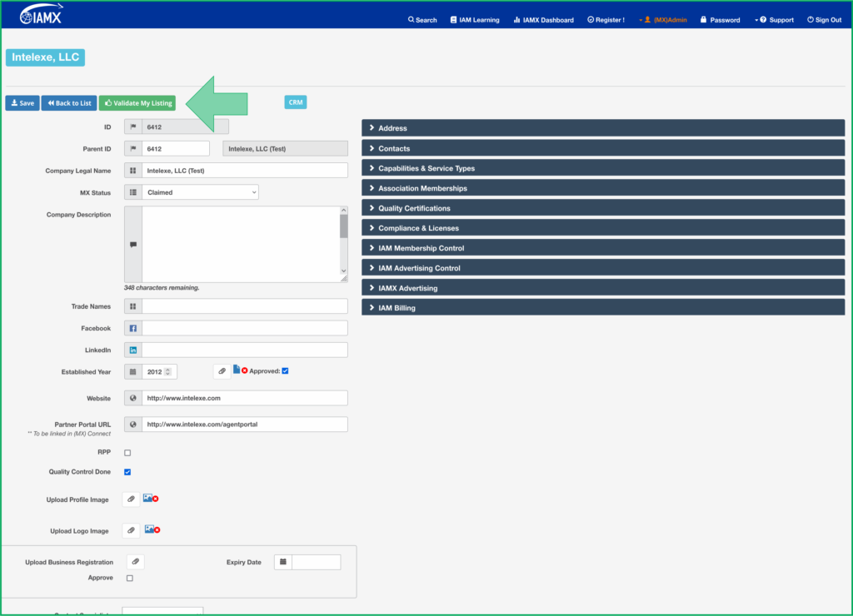853x616 pixels.
Task: Uncheck Quality Control Done
Action: pos(127,472)
